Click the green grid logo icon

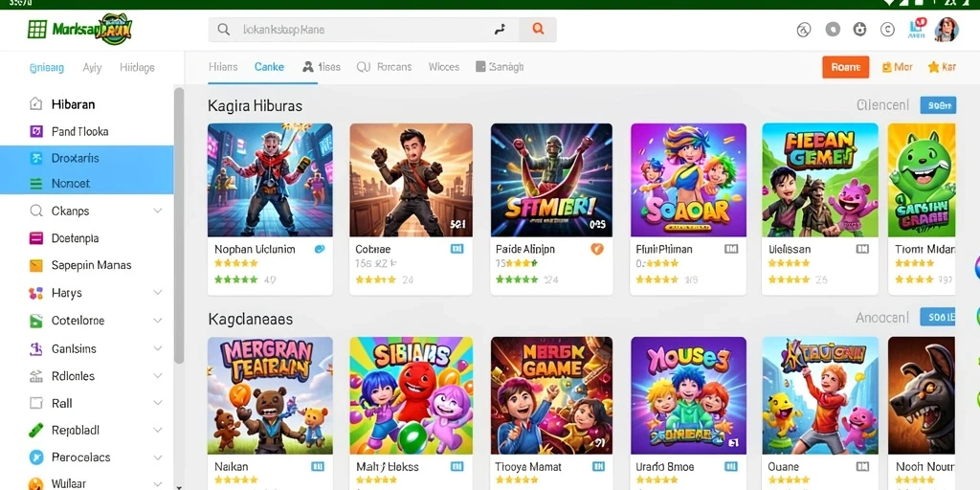point(37,30)
